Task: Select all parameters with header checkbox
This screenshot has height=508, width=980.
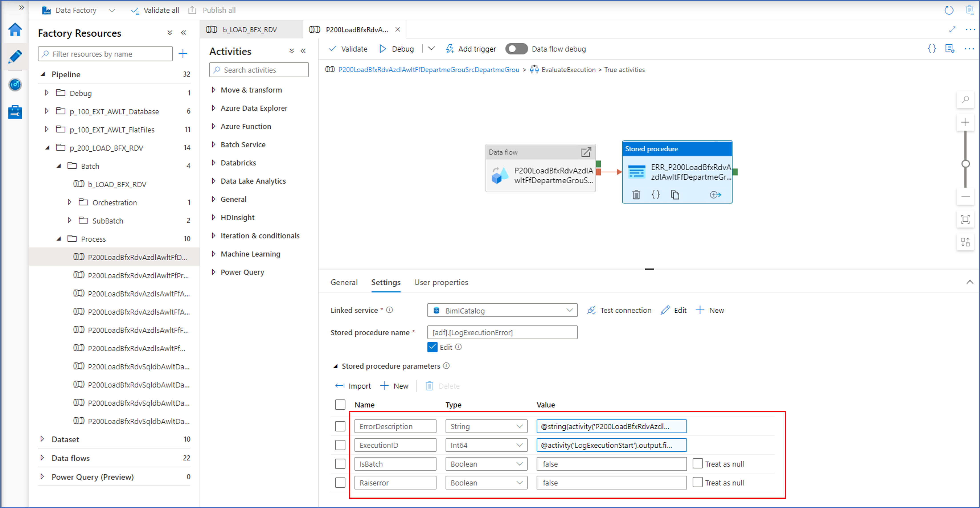Action: pyautogui.click(x=340, y=404)
